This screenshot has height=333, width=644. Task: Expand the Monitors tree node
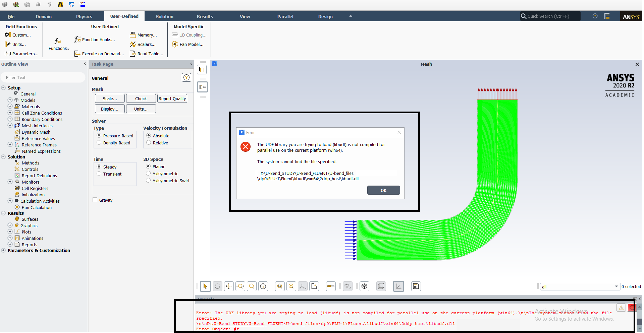(10, 182)
